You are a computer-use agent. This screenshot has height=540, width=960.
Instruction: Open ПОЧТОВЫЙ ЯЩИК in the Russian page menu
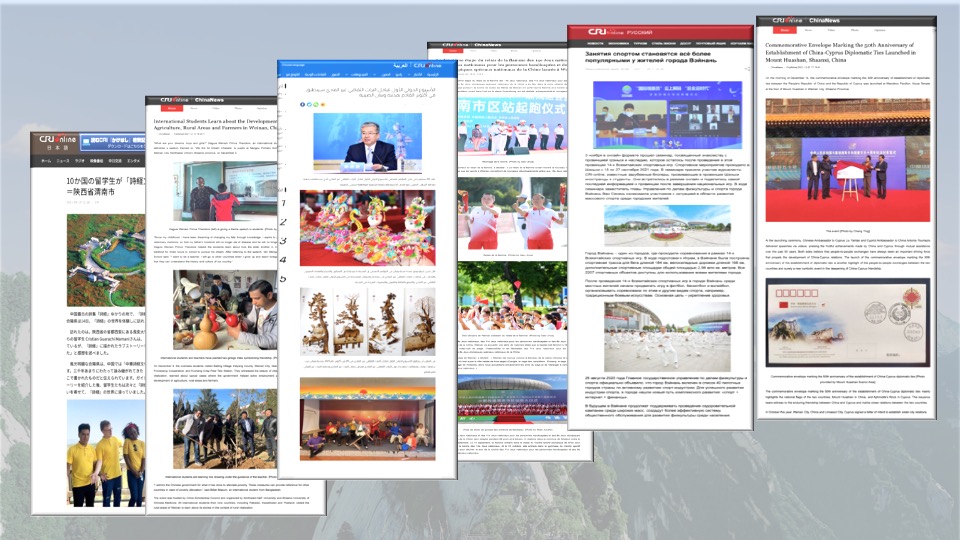coord(710,43)
